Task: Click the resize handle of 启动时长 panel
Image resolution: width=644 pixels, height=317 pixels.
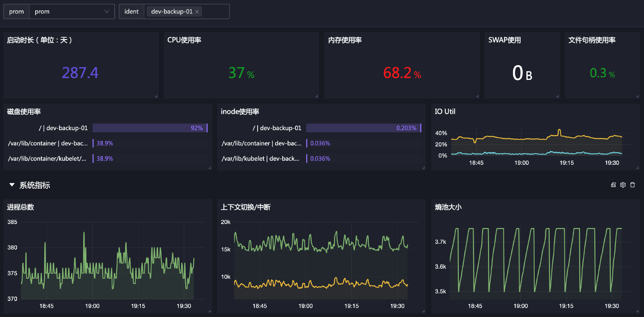Action: coord(156,96)
